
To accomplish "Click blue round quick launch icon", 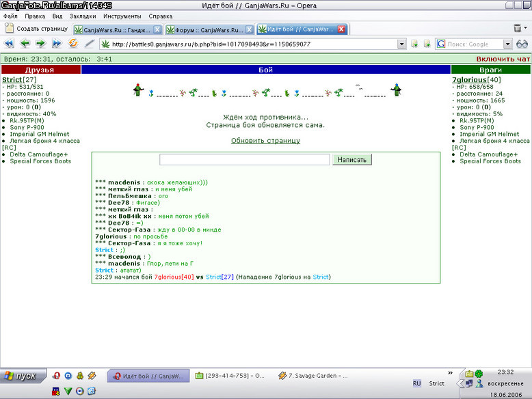I will [x=68, y=376].
